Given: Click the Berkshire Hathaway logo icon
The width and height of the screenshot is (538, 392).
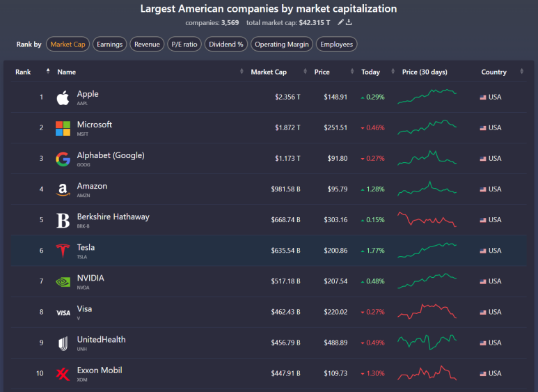Looking at the screenshot, I should (63, 221).
